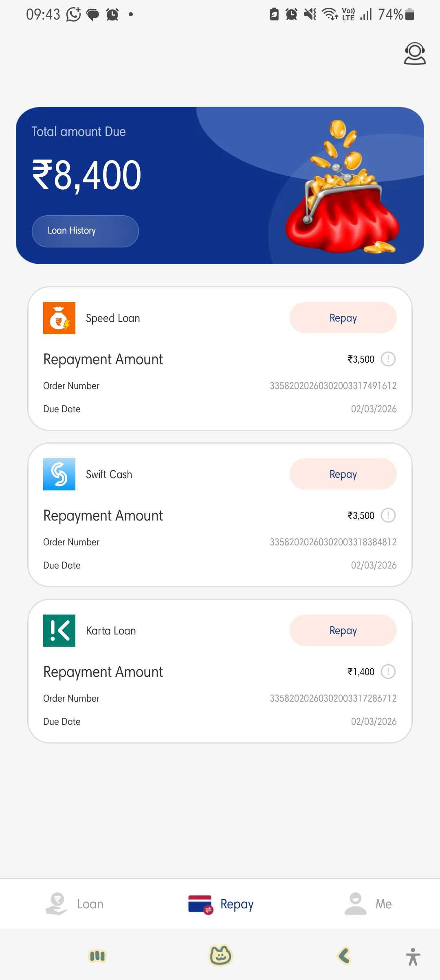Show info for Speed Loan repayment amount
This screenshot has width=440, height=980.
[x=388, y=359]
